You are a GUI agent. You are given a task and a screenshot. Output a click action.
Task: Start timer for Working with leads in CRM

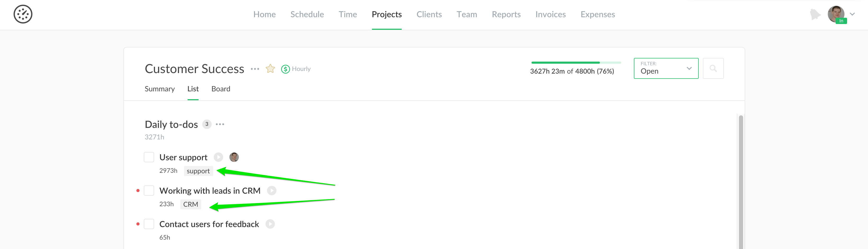pos(271,191)
